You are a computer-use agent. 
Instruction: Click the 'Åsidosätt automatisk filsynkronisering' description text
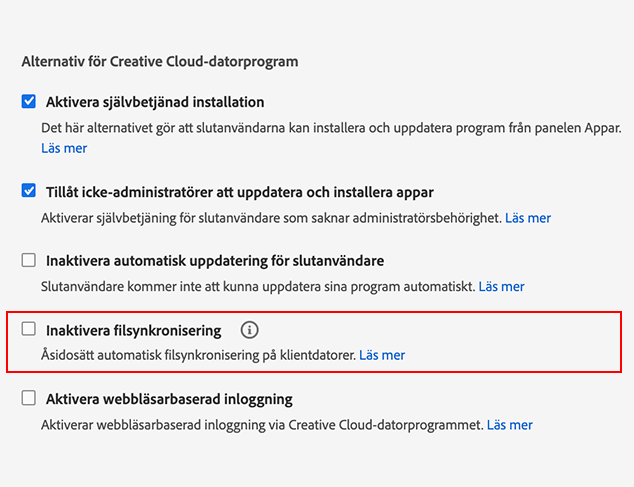click(x=198, y=355)
